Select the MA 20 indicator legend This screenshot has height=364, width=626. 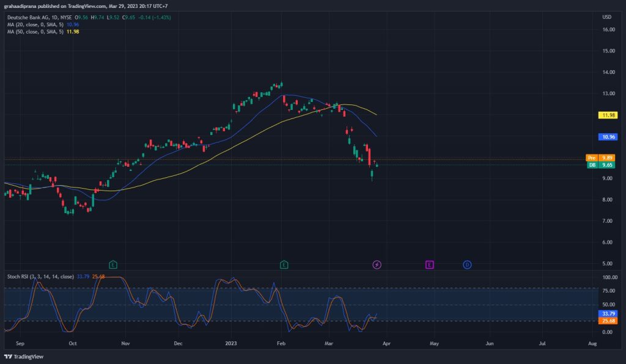pos(35,24)
